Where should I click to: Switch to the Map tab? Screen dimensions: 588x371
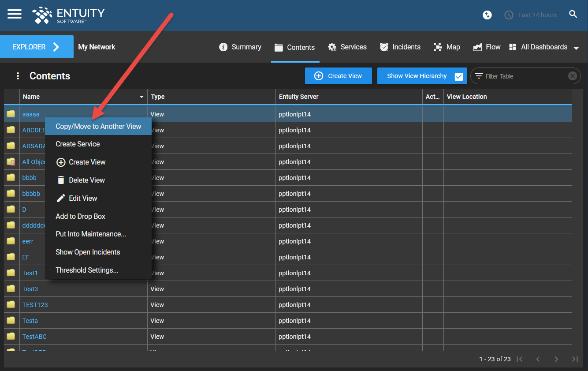(447, 47)
